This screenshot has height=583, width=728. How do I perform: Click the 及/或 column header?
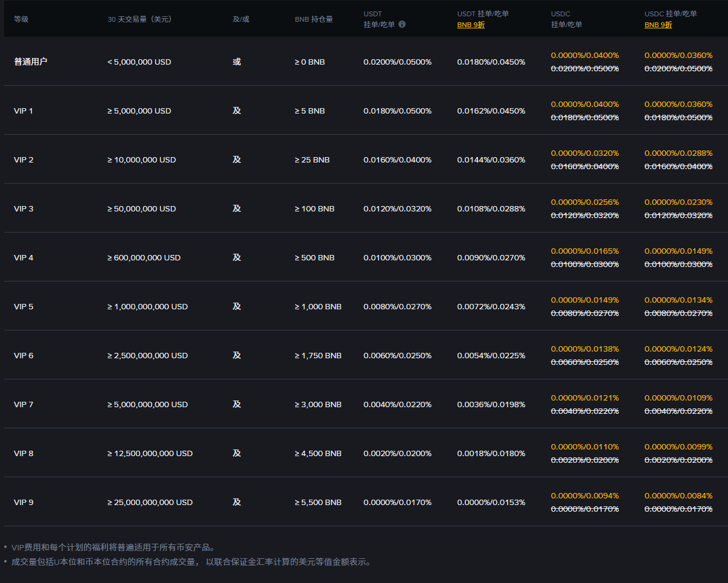pyautogui.click(x=241, y=19)
